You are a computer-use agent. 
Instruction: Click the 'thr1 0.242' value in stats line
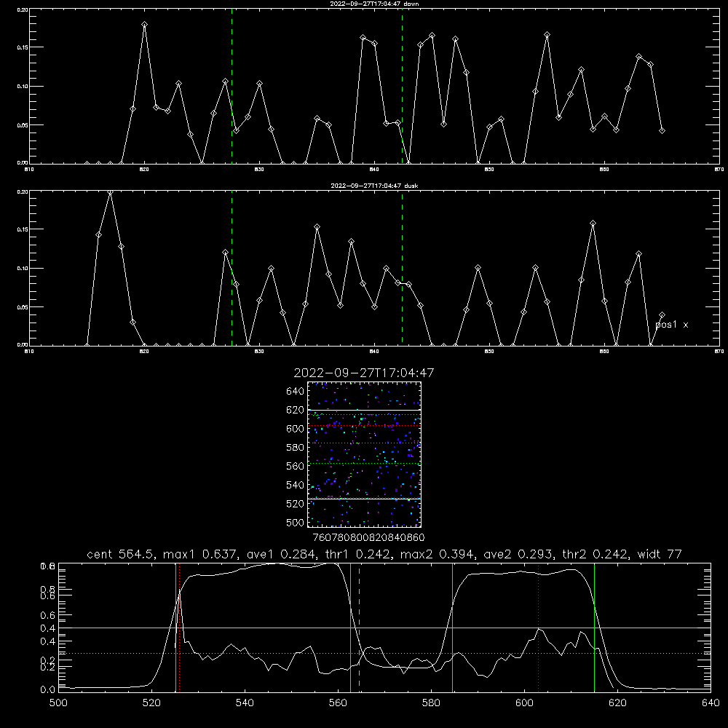357,554
